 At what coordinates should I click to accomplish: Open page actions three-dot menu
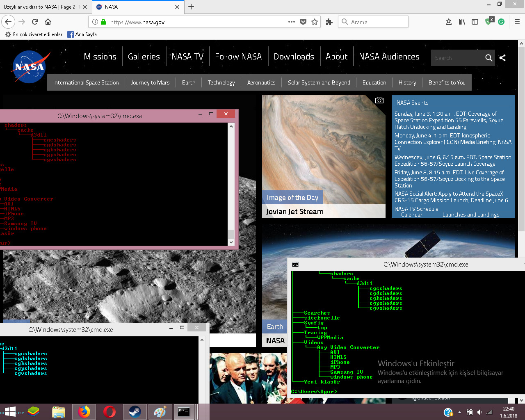(292, 22)
